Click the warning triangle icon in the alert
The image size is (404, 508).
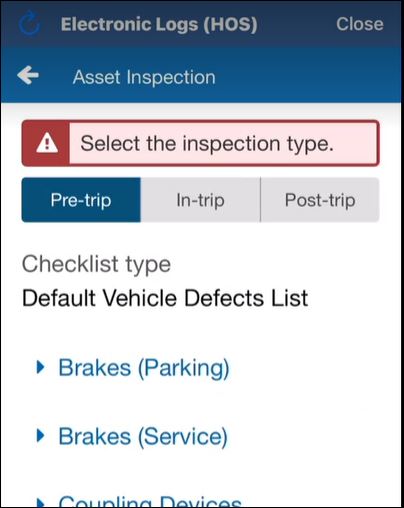pyautogui.click(x=47, y=143)
